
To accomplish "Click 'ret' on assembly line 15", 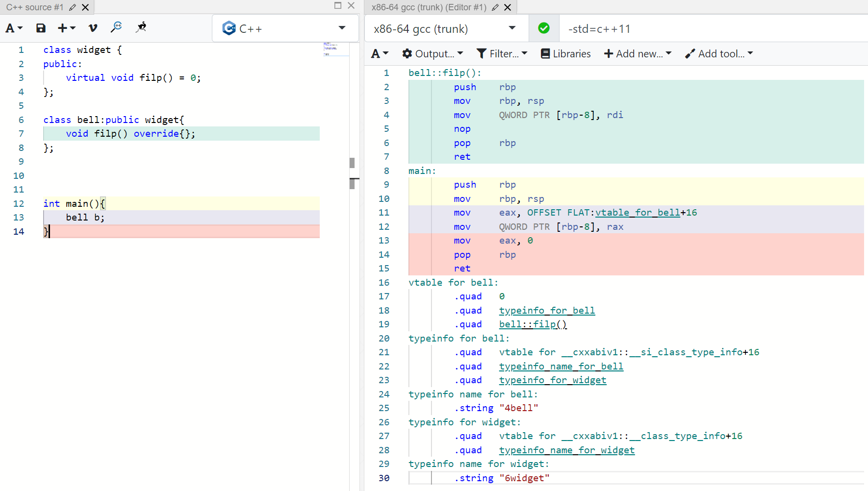I will click(x=462, y=269).
